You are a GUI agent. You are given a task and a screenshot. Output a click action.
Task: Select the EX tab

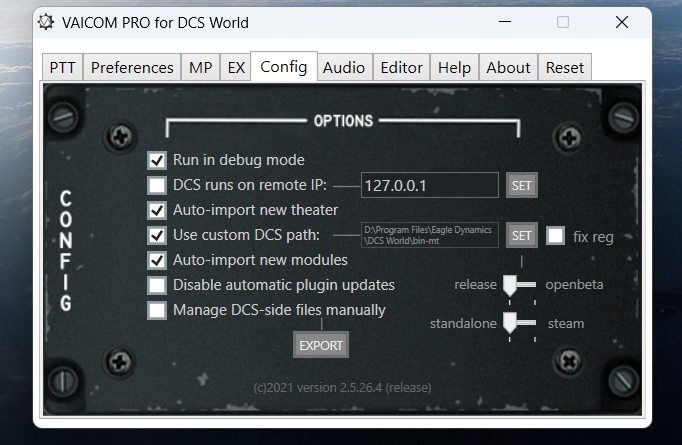pos(236,67)
